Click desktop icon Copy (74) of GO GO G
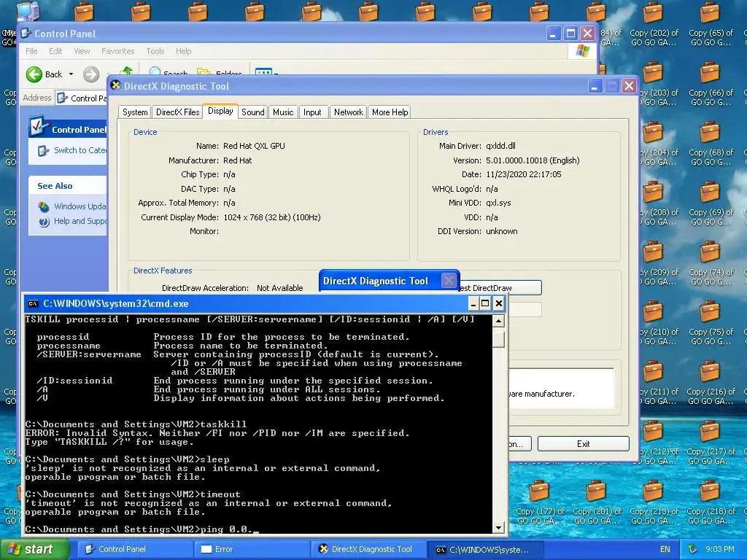 tap(711, 264)
